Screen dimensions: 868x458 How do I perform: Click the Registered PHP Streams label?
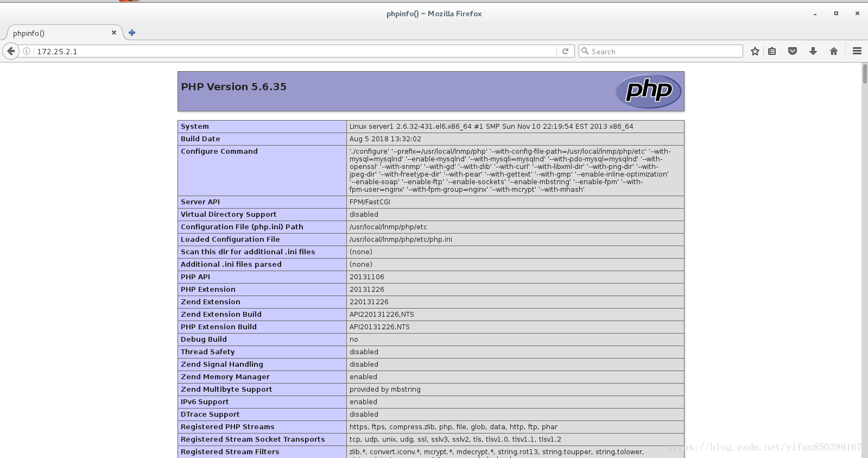point(227,426)
